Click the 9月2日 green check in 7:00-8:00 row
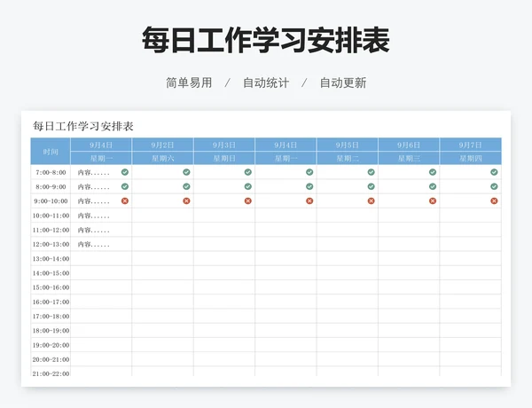 point(186,172)
